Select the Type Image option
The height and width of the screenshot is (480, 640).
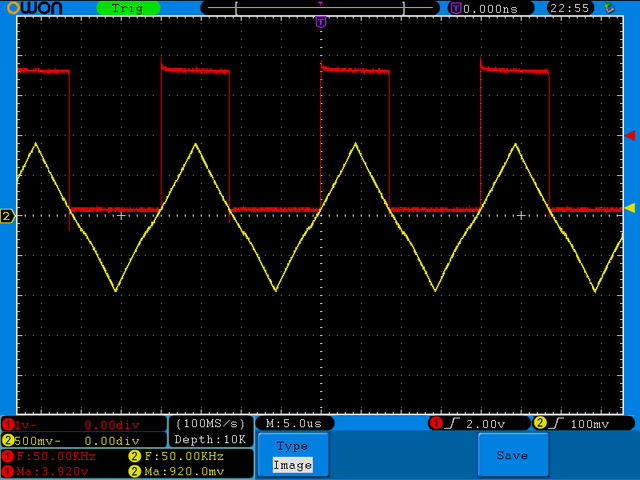coord(293,455)
